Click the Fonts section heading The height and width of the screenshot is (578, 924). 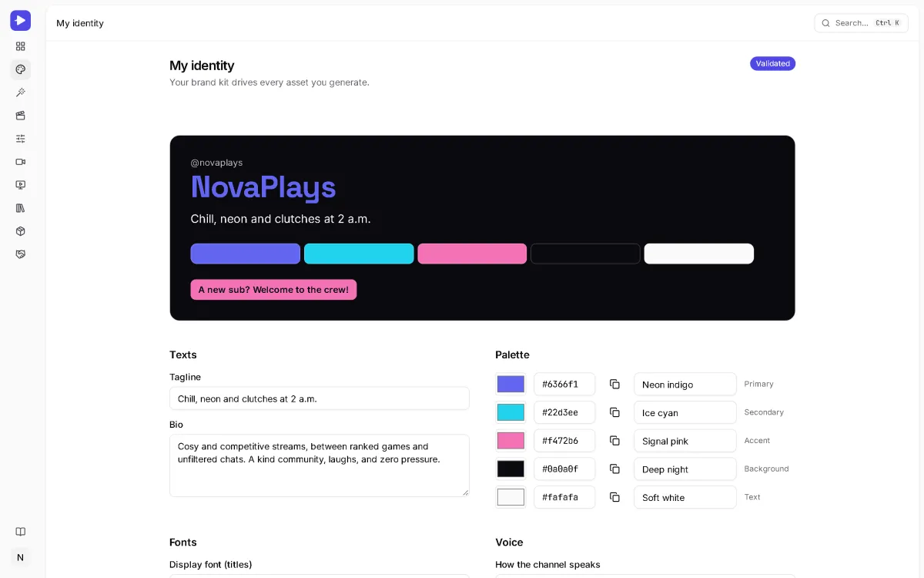[183, 543]
